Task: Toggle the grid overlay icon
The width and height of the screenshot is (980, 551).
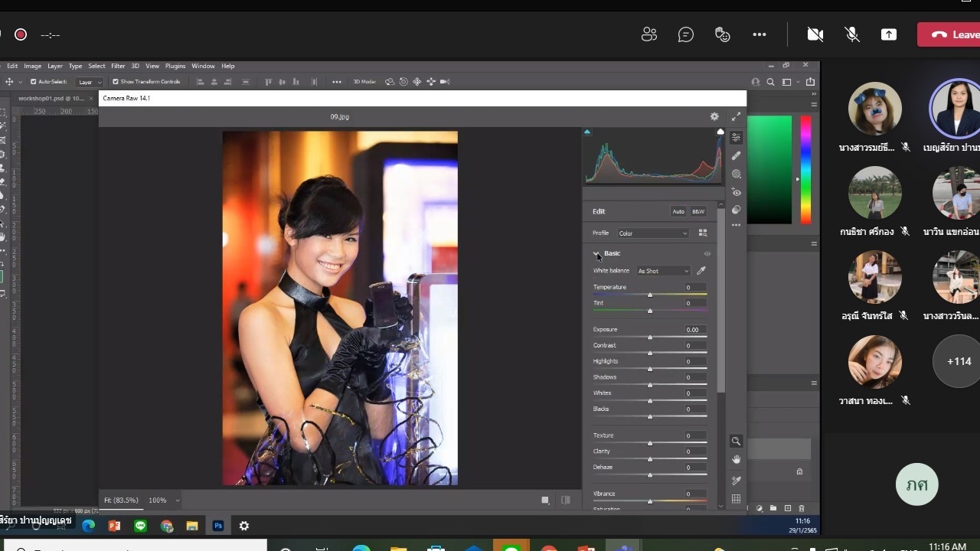Action: pos(736,499)
